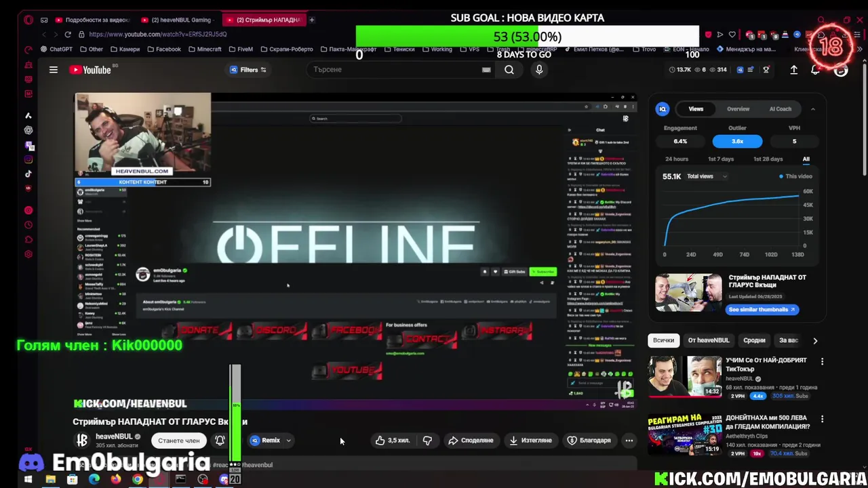Screen dimensions: 868x488
Task: Select the 1st 7 days range tab
Action: coord(720,159)
